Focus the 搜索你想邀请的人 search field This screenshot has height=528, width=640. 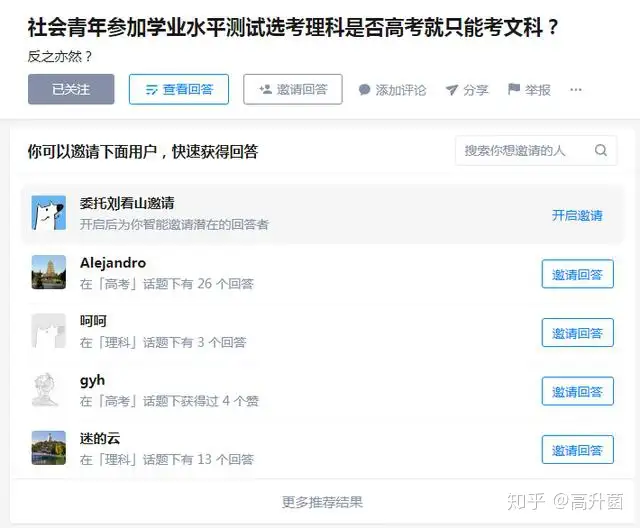click(x=536, y=151)
